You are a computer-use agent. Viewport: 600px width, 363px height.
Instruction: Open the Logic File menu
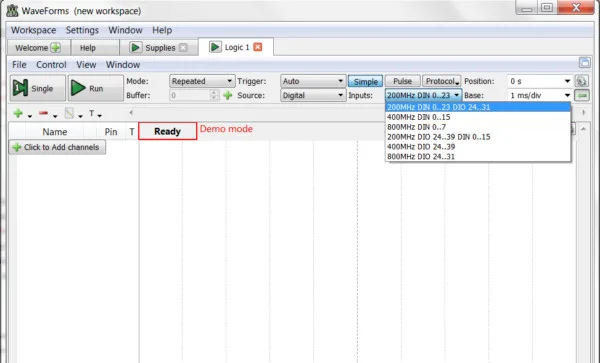[x=19, y=65]
